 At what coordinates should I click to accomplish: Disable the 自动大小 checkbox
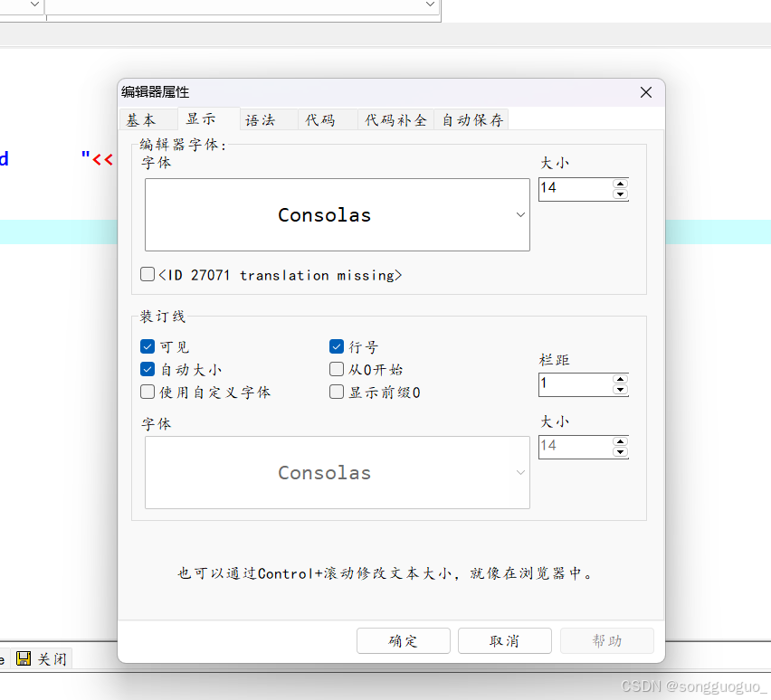[x=148, y=369]
